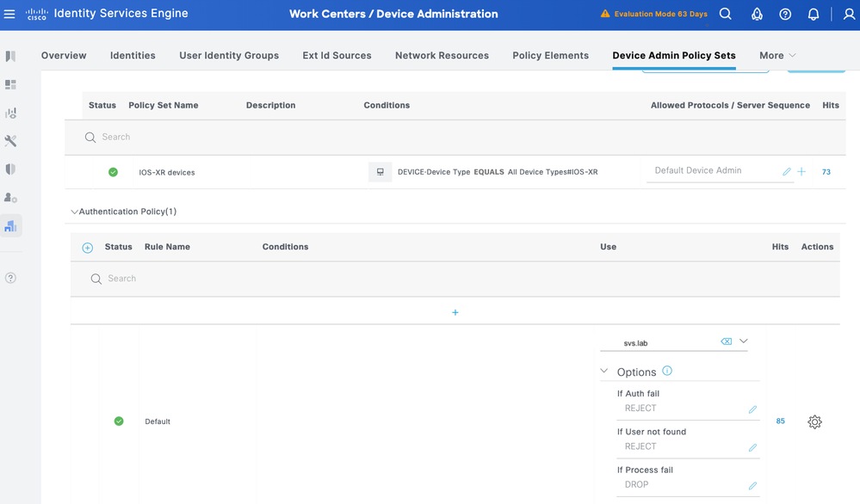Viewport: 860px width, 504px height.
Task: Focus the policy sets Search field
Action: pyautogui.click(x=455, y=137)
